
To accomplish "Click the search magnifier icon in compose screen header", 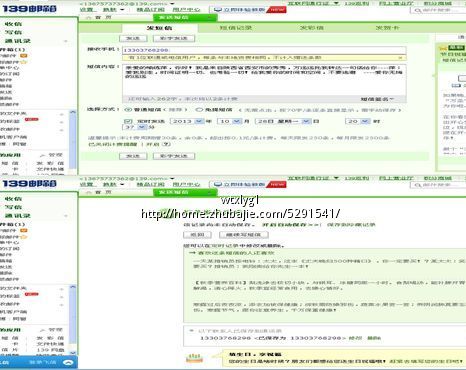I will tap(417, 10).
